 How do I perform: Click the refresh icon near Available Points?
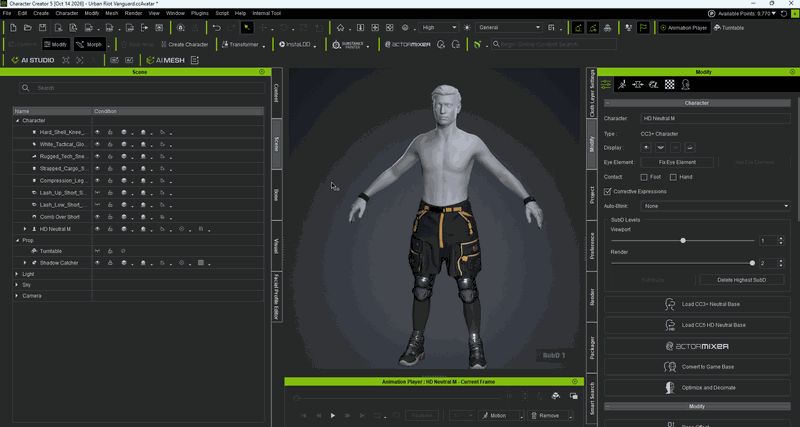[784, 13]
